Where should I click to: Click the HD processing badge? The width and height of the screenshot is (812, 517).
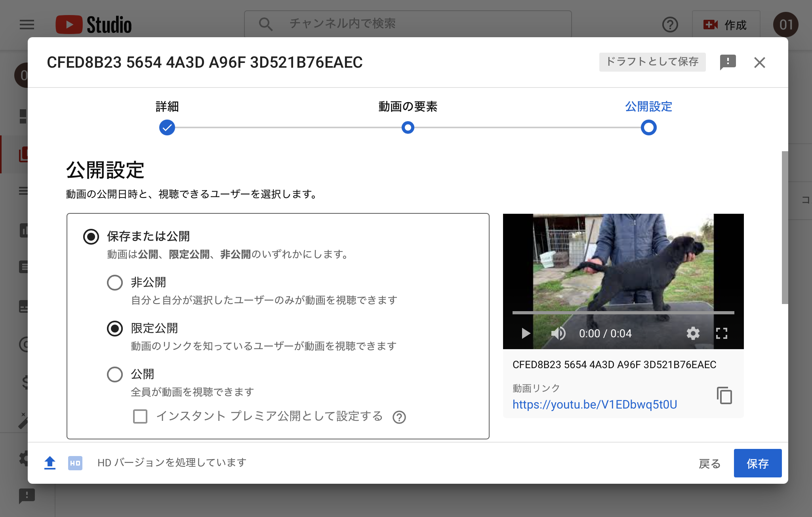click(75, 463)
